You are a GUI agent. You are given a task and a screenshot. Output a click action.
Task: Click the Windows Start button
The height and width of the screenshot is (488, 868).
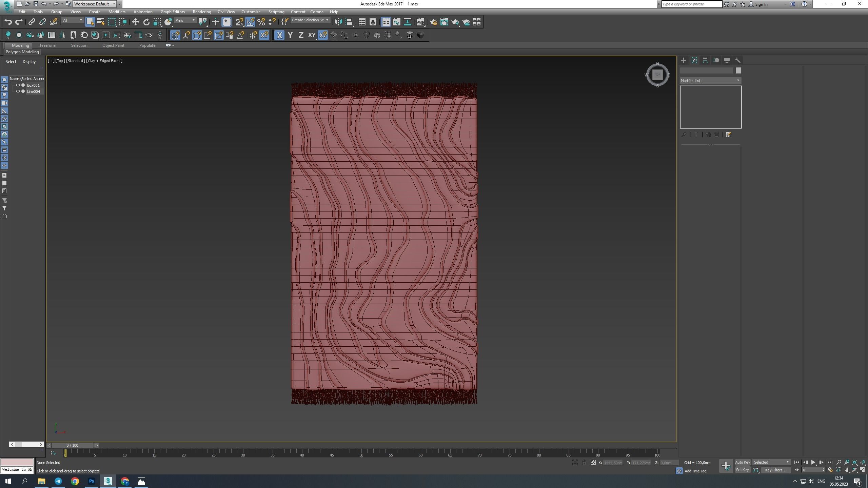pos(8,481)
